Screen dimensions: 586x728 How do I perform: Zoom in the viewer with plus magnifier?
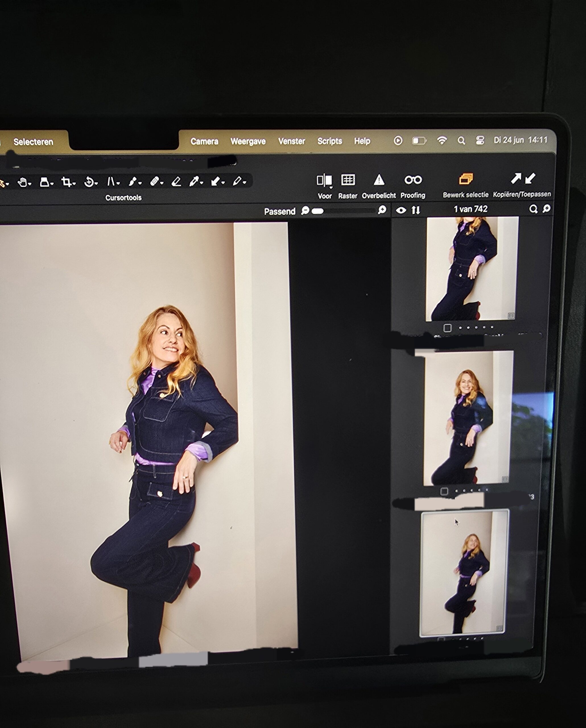pyautogui.click(x=382, y=210)
